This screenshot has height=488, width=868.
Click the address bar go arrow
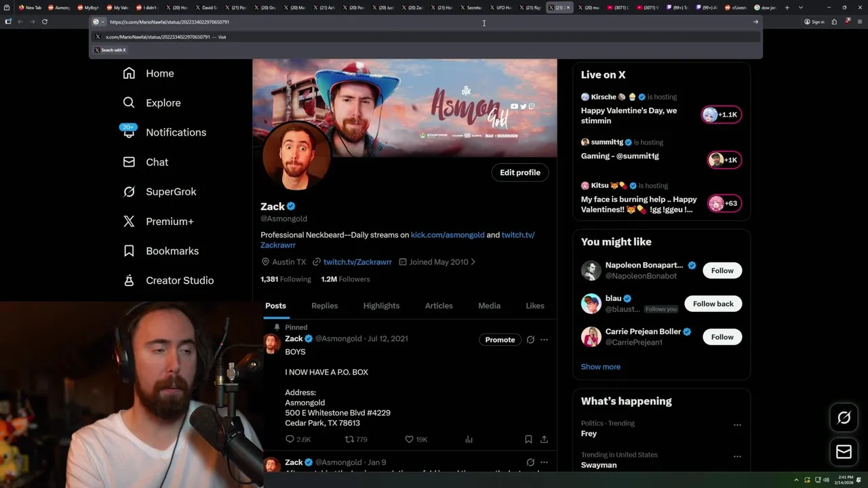click(x=755, y=22)
